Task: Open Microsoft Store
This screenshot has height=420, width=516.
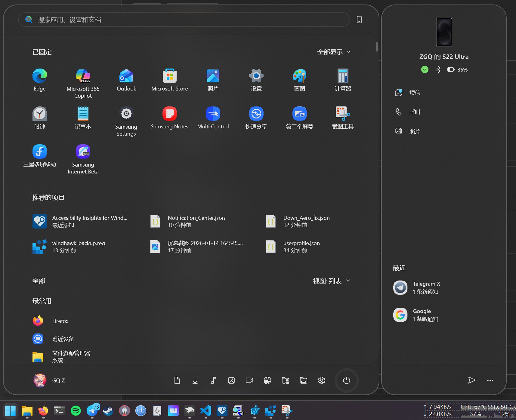Action: point(169,80)
